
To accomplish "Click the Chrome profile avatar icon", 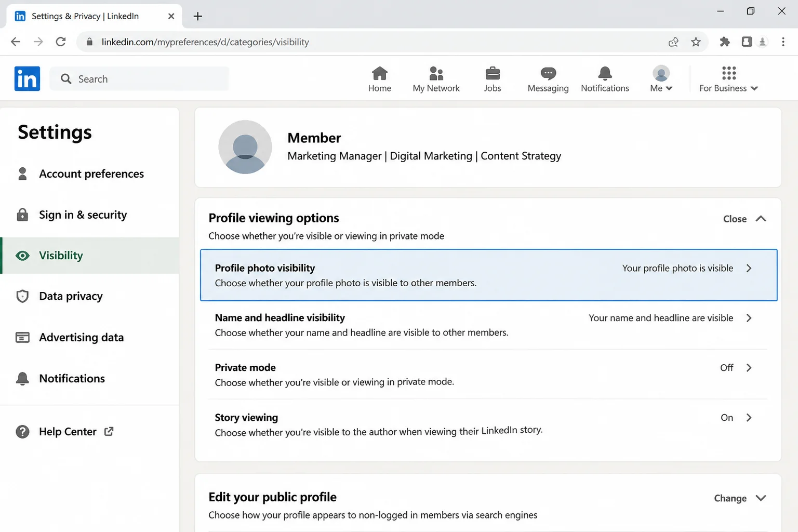I will tap(763, 42).
